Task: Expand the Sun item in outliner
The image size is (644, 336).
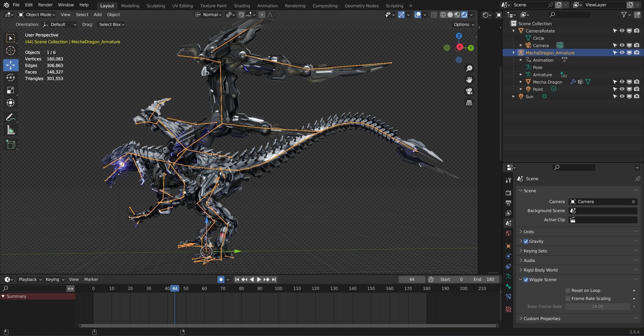Action: 513,96
